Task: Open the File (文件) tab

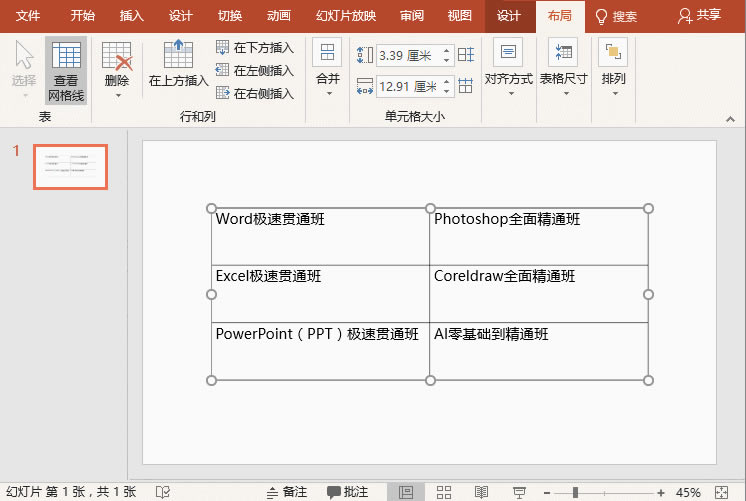Action: coord(28,16)
